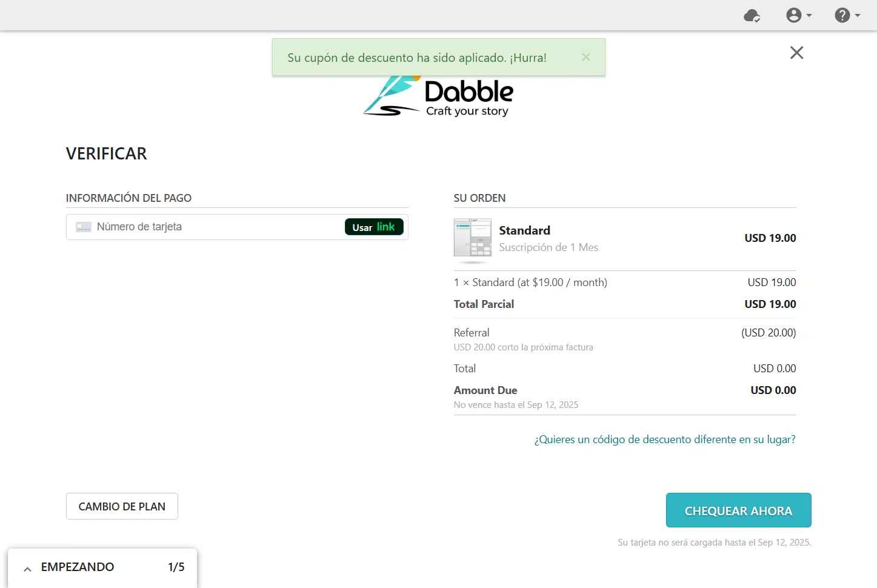Click the (USD 20.00) referral discount
877x588 pixels.
[769, 333]
